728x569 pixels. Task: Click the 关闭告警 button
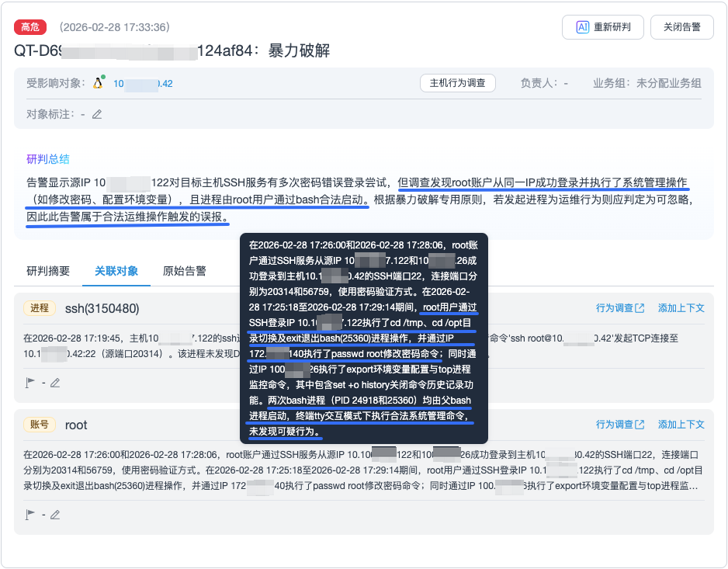[x=681, y=27]
